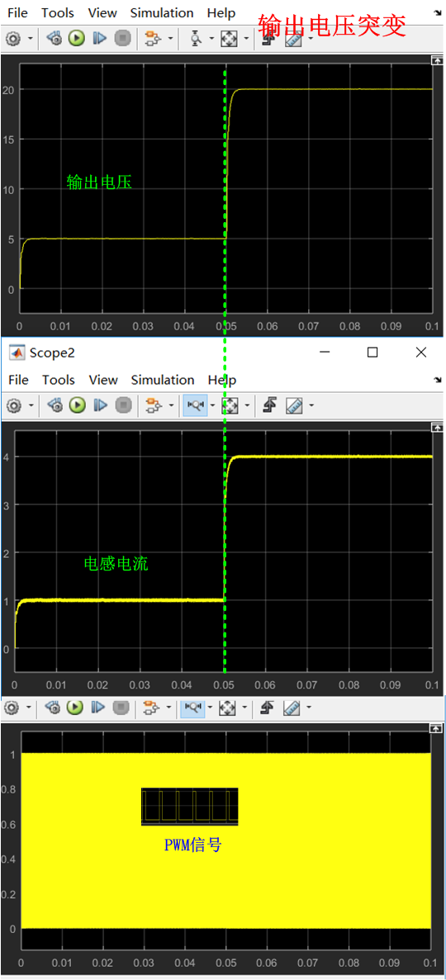Image resolution: width=446 pixels, height=980 pixels.
Task: Open View menu in Scope2 window
Action: pos(103,380)
